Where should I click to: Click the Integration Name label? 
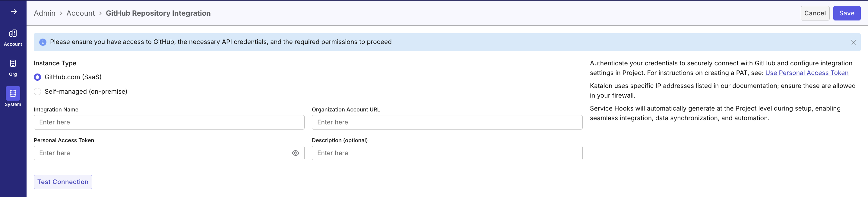pos(56,109)
